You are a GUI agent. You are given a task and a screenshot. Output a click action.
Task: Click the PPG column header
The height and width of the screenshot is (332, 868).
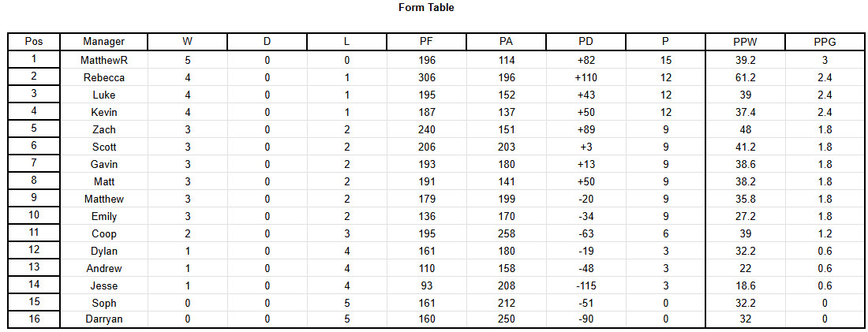click(x=825, y=42)
